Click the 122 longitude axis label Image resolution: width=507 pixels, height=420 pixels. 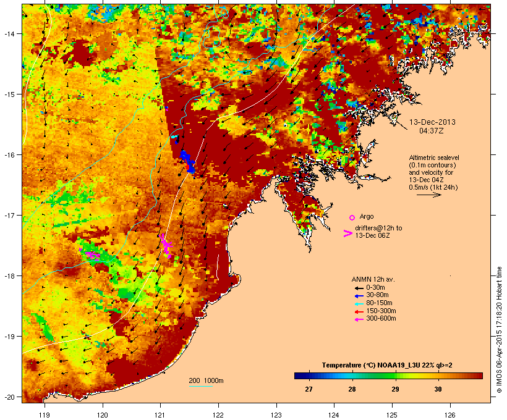(218, 415)
